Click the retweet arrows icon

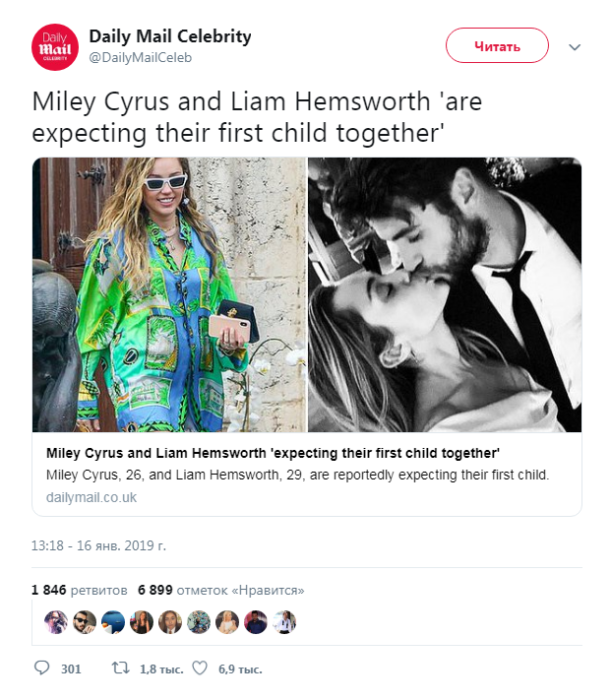coord(120,668)
